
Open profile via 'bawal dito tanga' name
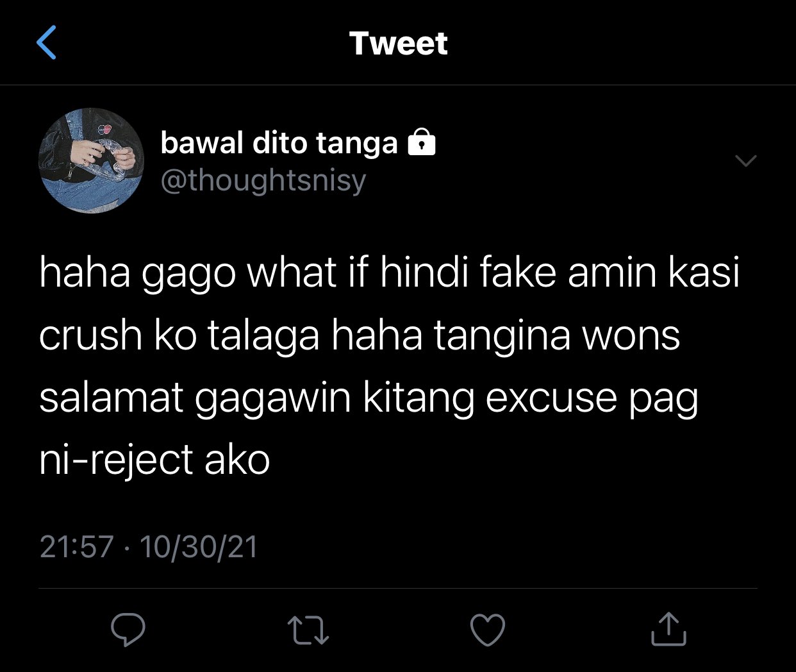(x=279, y=142)
